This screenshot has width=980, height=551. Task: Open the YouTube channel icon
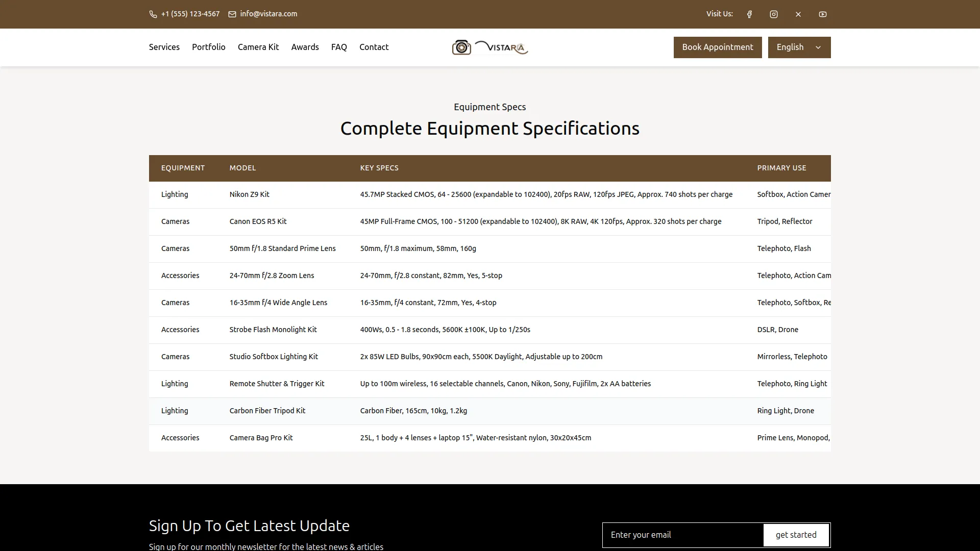(822, 14)
